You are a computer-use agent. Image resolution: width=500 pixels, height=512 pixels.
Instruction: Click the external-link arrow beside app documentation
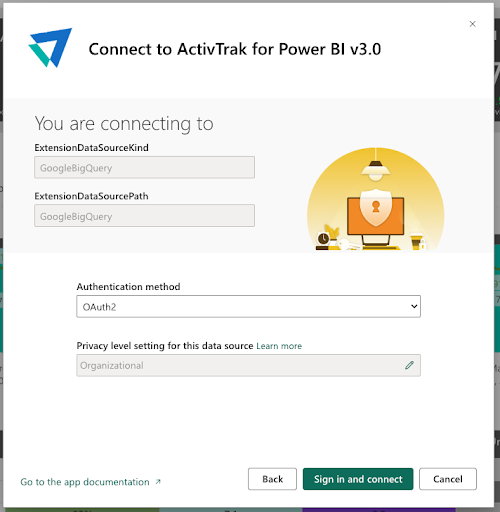pyautogui.click(x=158, y=482)
